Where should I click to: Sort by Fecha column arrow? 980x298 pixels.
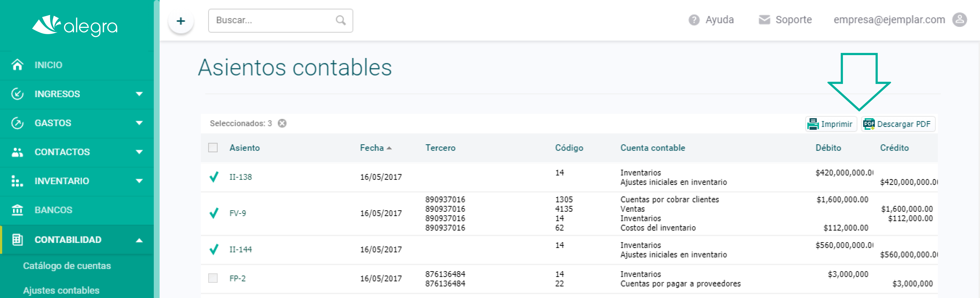pos(389,148)
